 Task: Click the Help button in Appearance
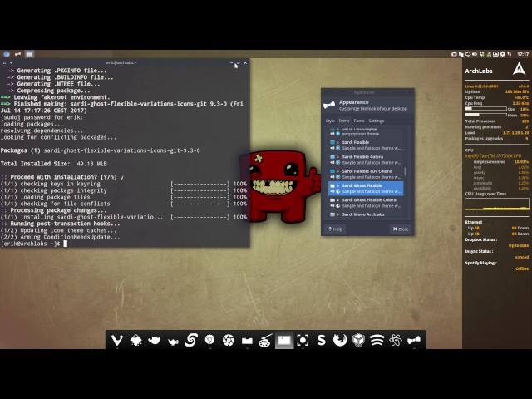click(x=335, y=229)
